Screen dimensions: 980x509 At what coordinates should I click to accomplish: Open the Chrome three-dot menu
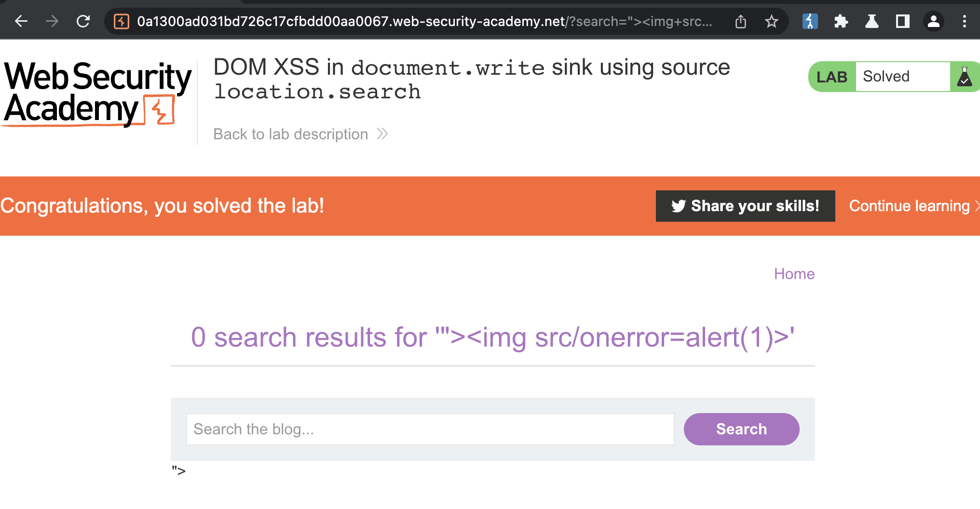(965, 21)
